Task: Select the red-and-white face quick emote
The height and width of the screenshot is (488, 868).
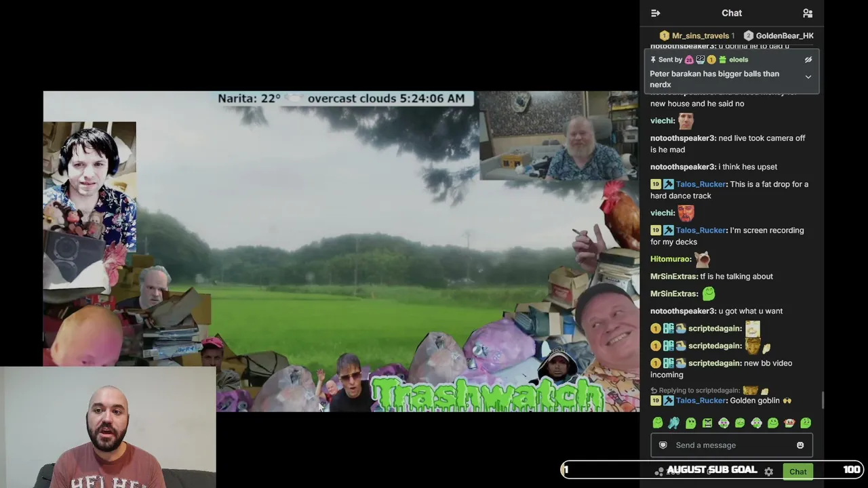Action: coord(789,423)
